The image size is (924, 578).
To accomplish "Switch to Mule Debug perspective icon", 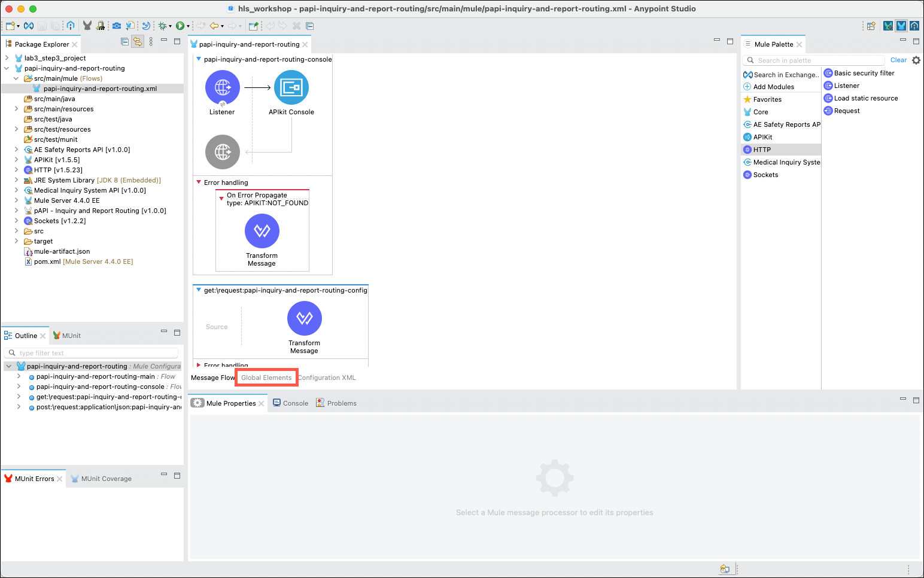I will pyautogui.click(x=888, y=26).
